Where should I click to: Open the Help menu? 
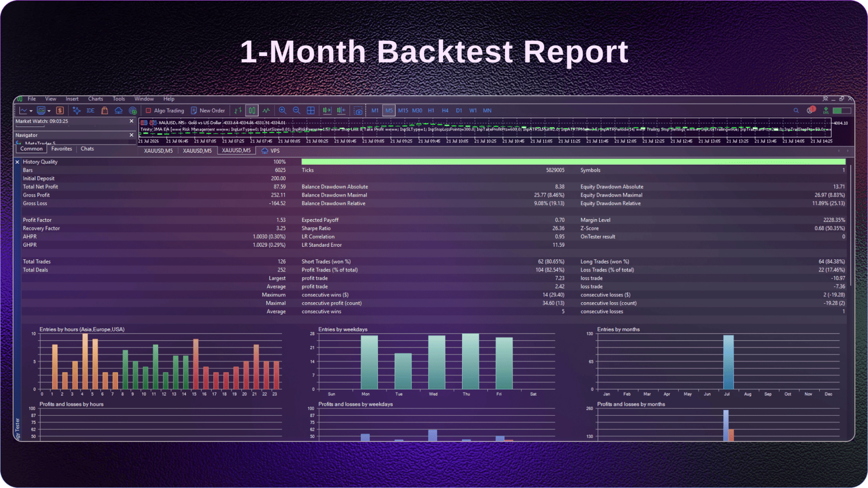(169, 99)
